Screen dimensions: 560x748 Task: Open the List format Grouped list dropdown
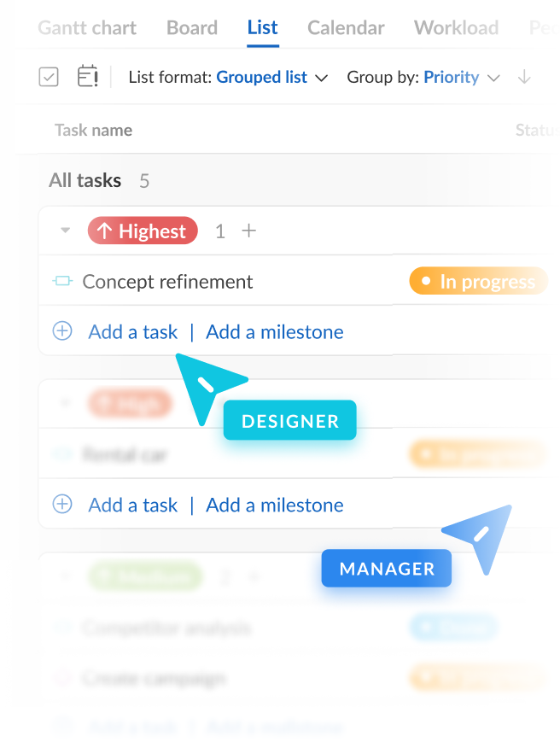click(x=271, y=77)
